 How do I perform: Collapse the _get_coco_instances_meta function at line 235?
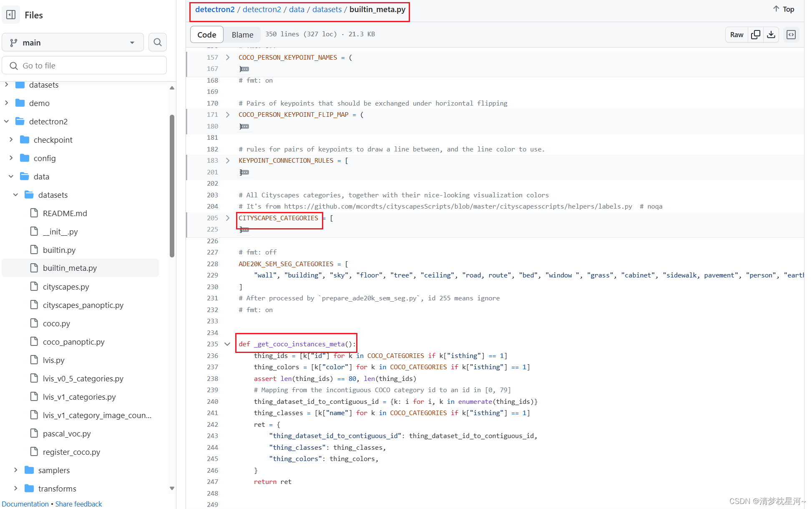click(x=229, y=344)
